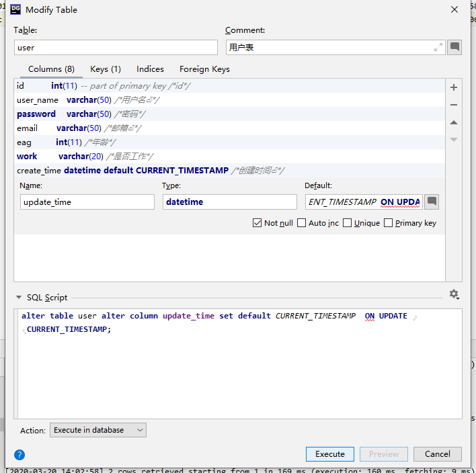Switch to the Keys tab

click(105, 69)
